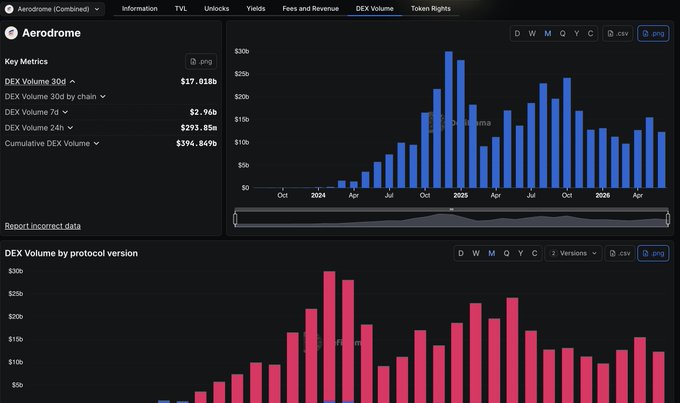680x403 pixels.
Task: Click the 2025 x-axis label on top chart
Action: [461, 196]
